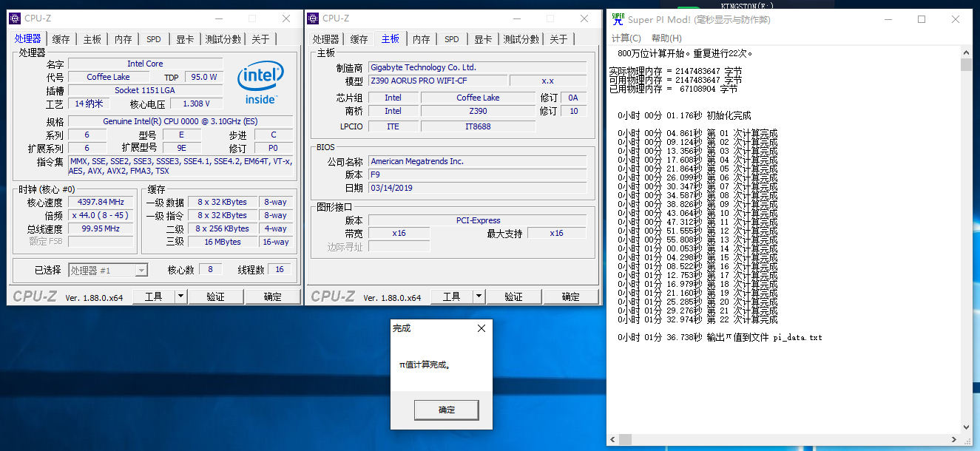
Task: Open 显卡 tab in left CPU-Z window
Action: [x=185, y=39]
